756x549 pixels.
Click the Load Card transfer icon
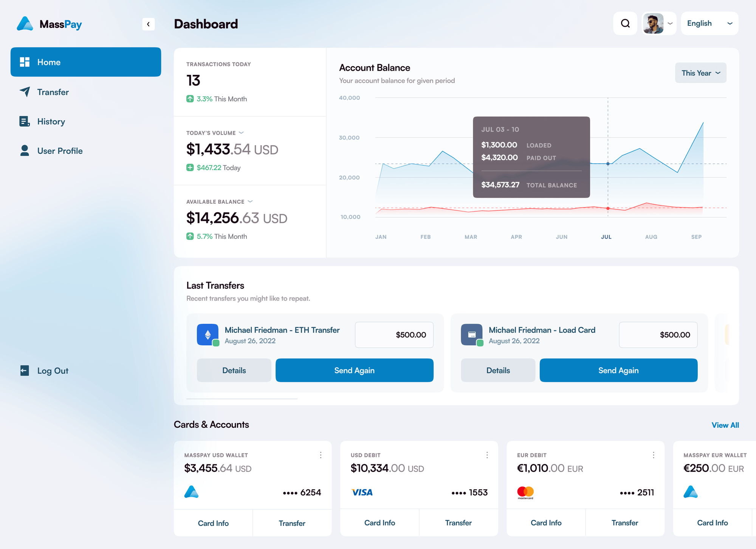pyautogui.click(x=471, y=334)
